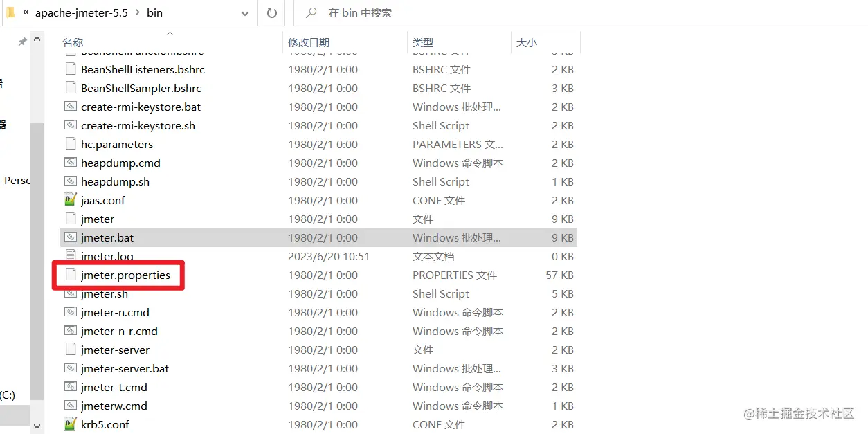This screenshot has width=868, height=434.
Task: Sort files by the 类型 column header
Action: click(423, 43)
